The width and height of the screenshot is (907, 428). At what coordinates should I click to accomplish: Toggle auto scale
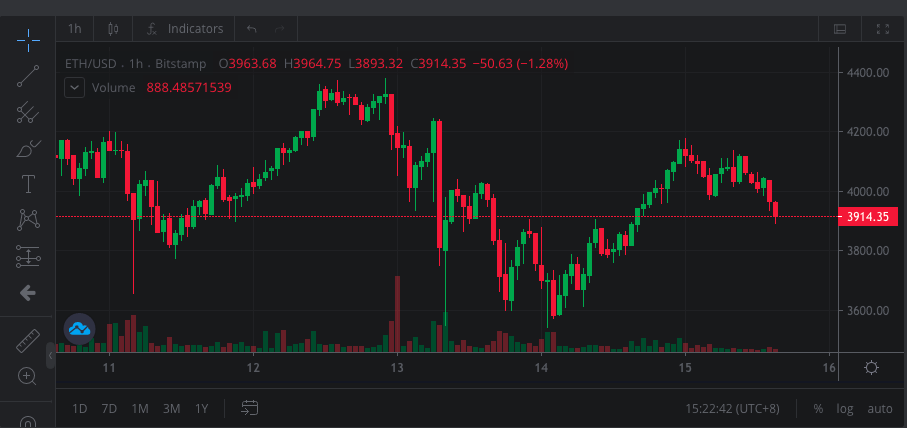pos(880,408)
